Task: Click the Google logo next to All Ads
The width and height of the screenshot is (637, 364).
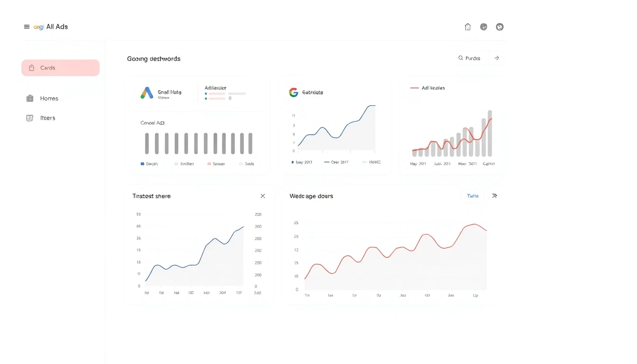Action: point(37,27)
